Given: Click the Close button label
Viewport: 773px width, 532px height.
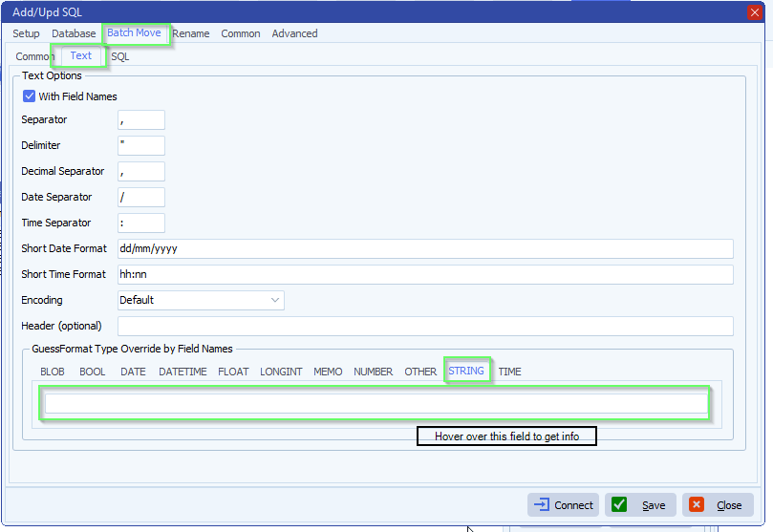Looking at the screenshot, I should coord(729,505).
